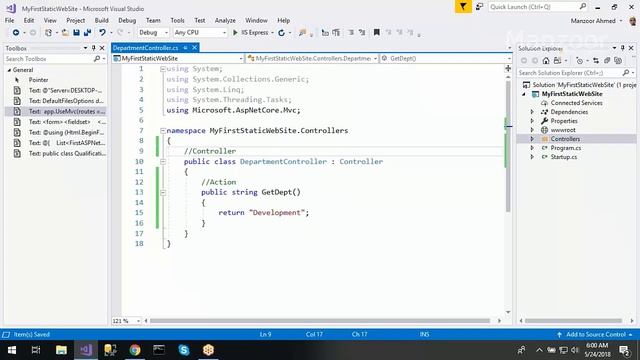Image resolution: width=640 pixels, height=360 pixels.
Task: Select Program.cs in Solution Explorer
Action: (565, 148)
